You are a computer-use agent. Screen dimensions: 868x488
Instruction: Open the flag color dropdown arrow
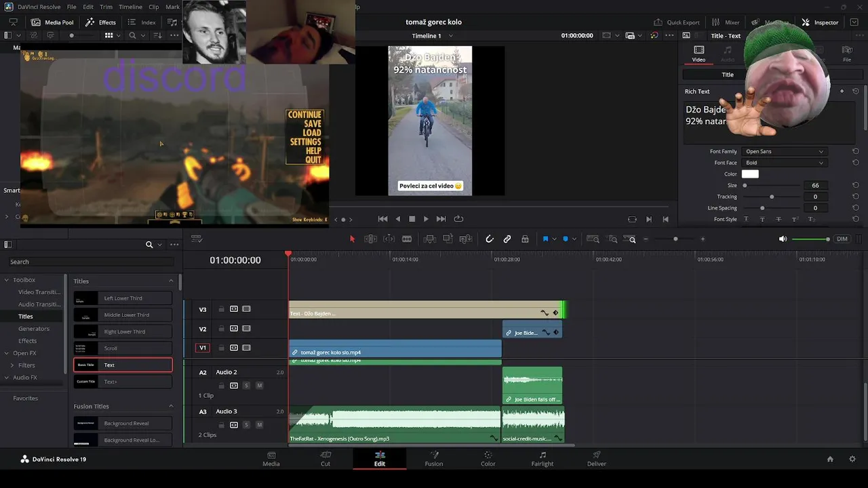tap(554, 239)
